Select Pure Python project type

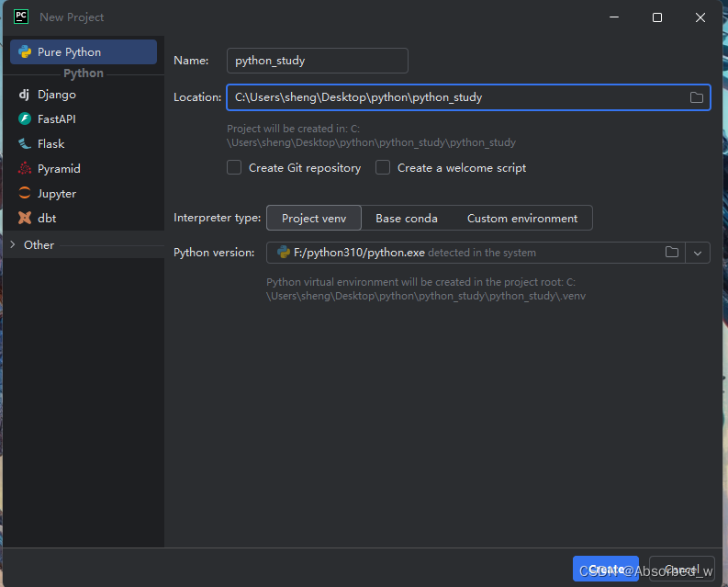(84, 52)
